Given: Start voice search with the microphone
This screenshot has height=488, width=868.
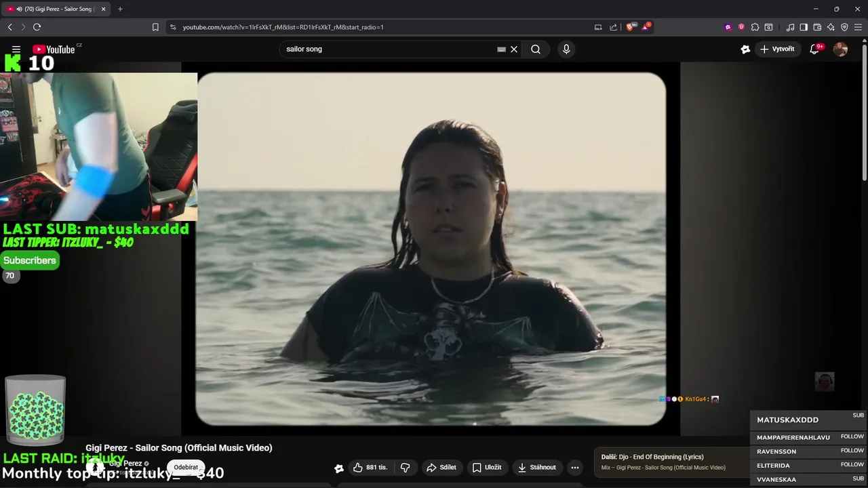Looking at the screenshot, I should tap(566, 49).
